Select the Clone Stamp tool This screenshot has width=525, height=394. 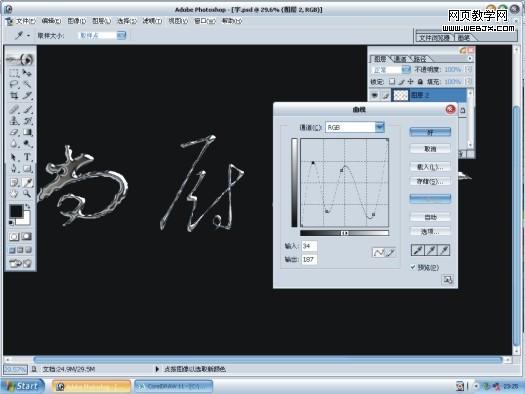pyautogui.click(x=14, y=121)
